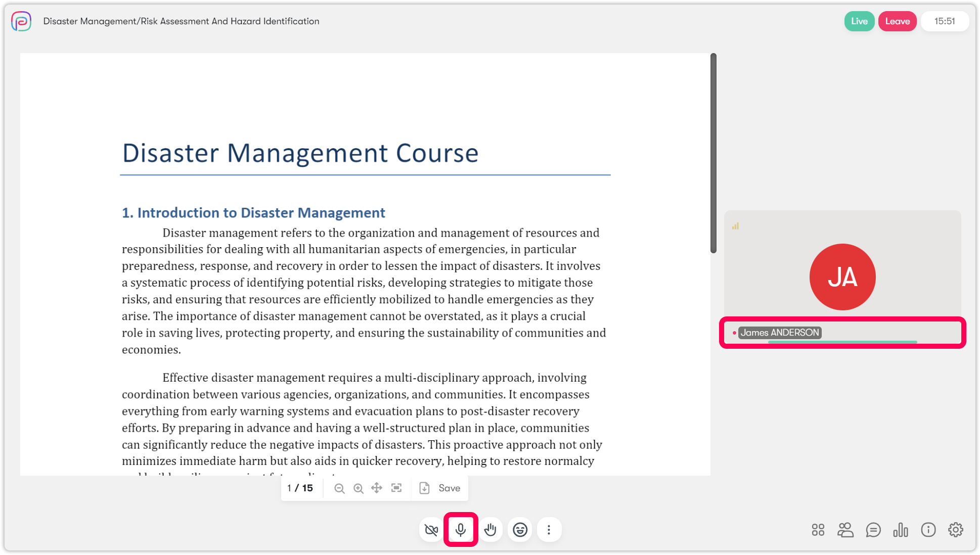
Task: Zoom out the document
Action: (x=339, y=488)
